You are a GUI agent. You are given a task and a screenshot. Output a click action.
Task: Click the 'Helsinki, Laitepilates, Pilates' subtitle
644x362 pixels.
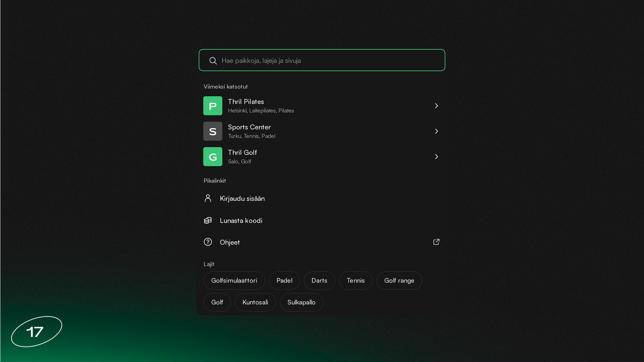coord(261,111)
